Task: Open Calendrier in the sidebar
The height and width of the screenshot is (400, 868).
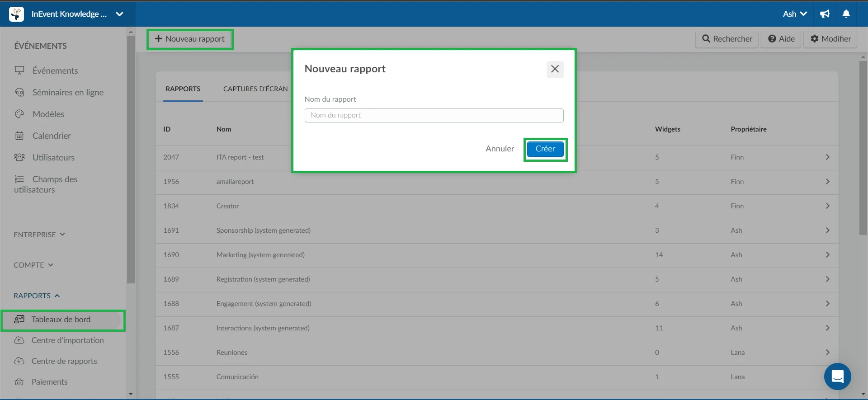Action: tap(52, 136)
